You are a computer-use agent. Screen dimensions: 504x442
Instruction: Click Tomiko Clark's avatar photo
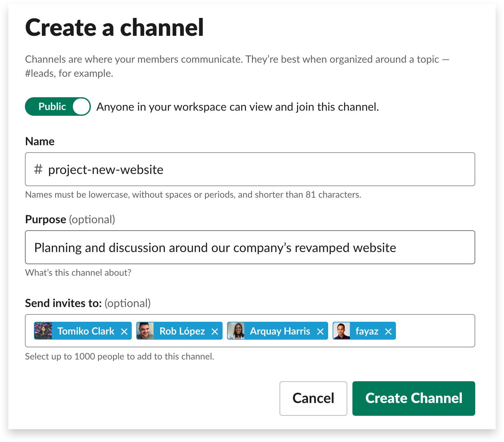coord(43,331)
